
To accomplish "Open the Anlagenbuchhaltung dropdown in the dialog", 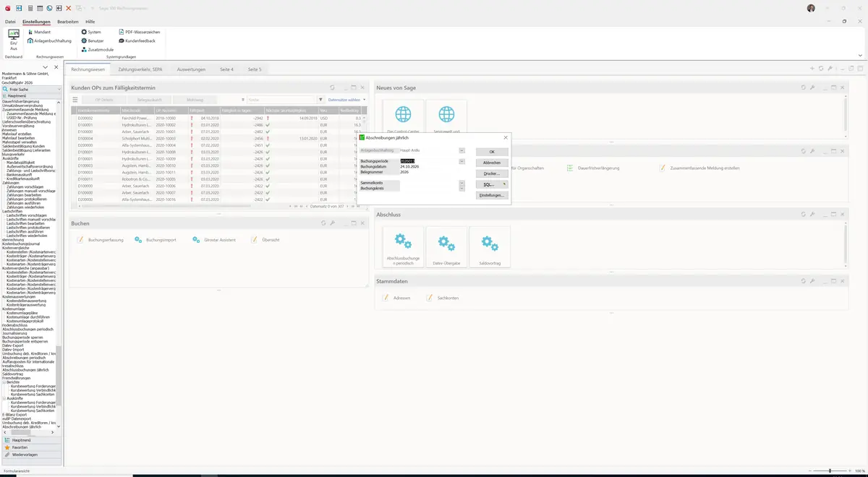I will (461, 150).
